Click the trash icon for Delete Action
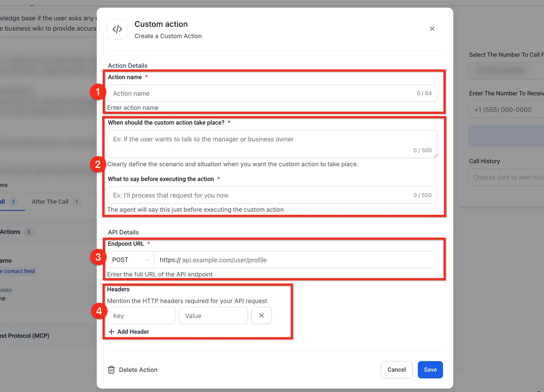The height and width of the screenshot is (392, 544). pos(111,370)
